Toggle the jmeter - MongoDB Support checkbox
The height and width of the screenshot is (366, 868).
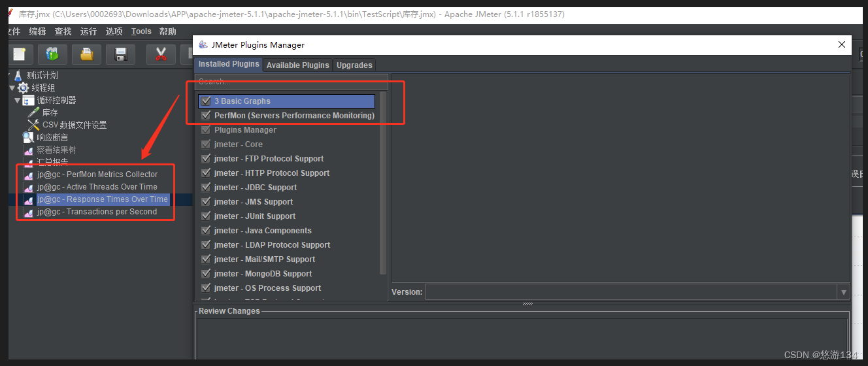pyautogui.click(x=206, y=274)
